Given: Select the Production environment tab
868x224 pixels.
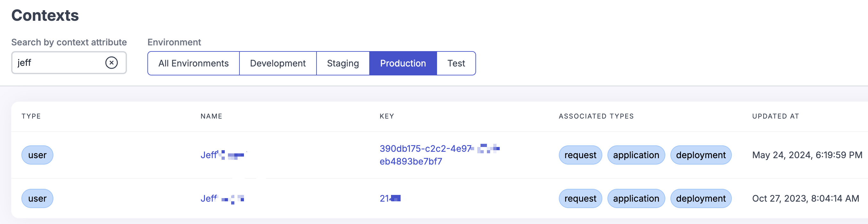Looking at the screenshot, I should click(403, 63).
